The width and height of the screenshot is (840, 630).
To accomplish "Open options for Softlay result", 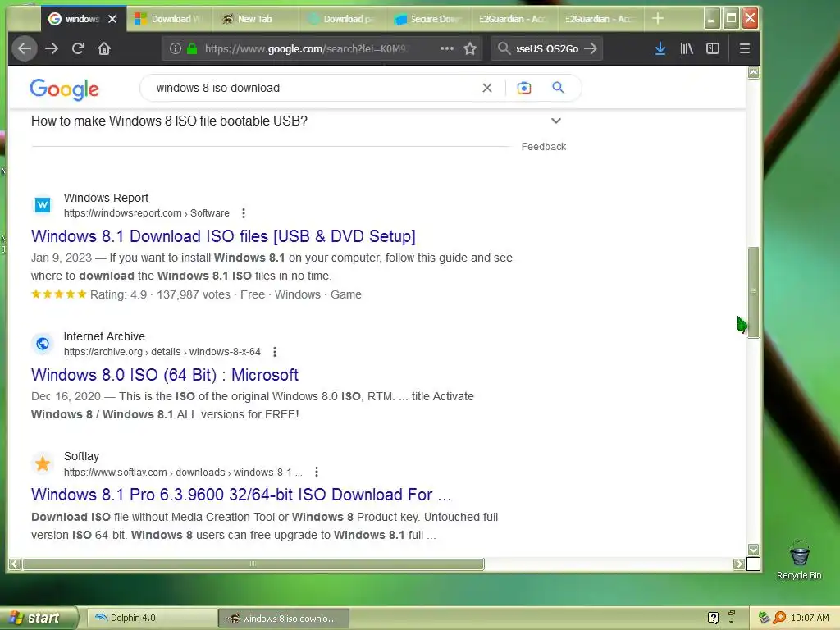I will click(317, 472).
